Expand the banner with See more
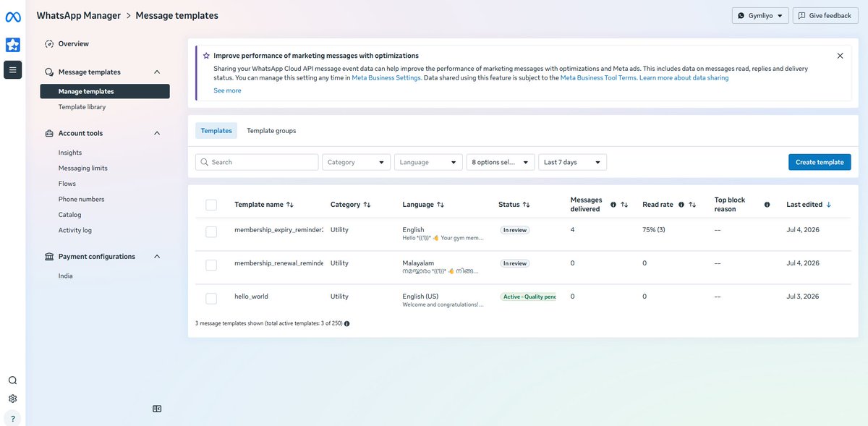868x426 pixels. (x=227, y=90)
